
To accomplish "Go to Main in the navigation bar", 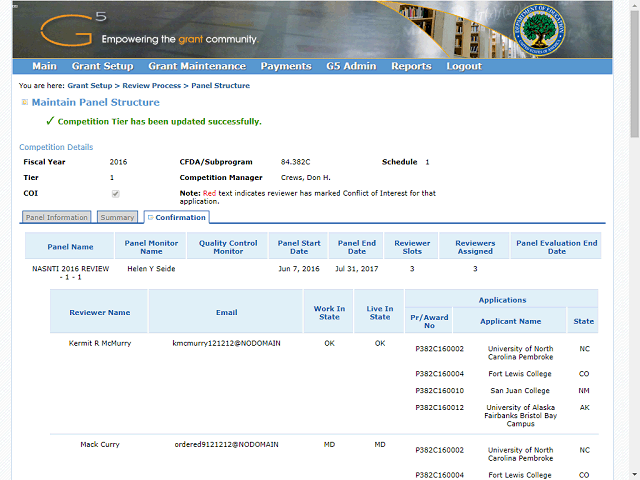I will tap(44, 66).
